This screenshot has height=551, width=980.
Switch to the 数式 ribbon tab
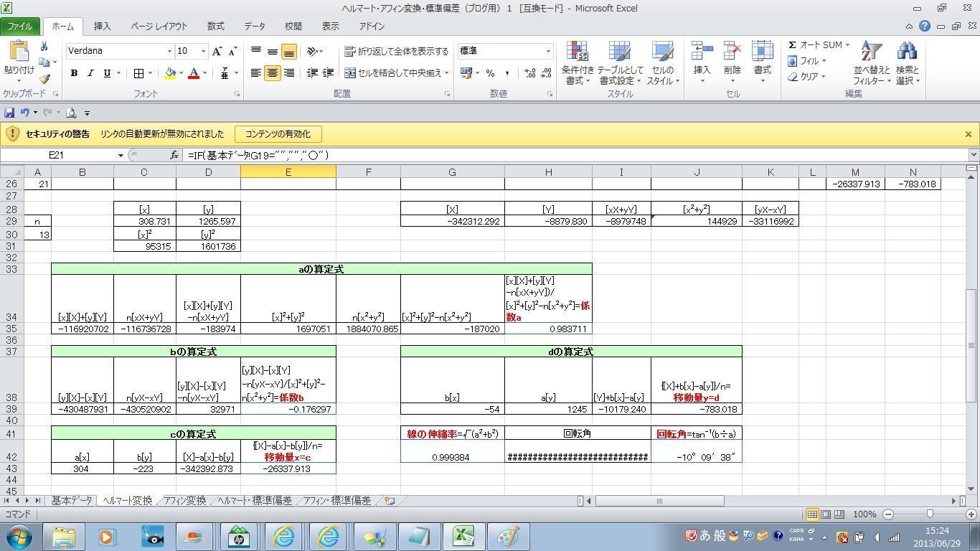(x=215, y=26)
